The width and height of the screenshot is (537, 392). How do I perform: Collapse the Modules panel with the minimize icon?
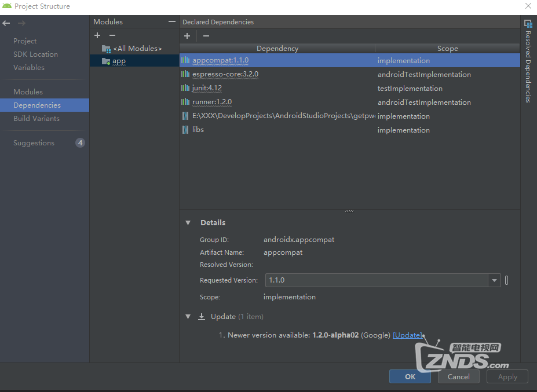[171, 22]
